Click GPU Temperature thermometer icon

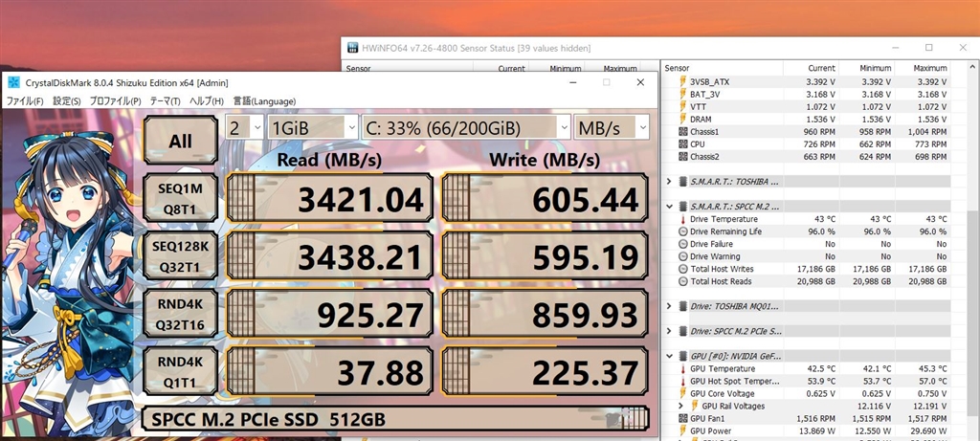point(683,369)
